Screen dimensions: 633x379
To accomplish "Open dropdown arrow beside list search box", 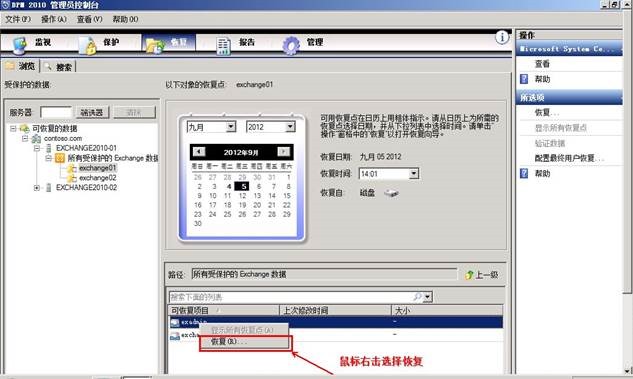I will (x=428, y=297).
